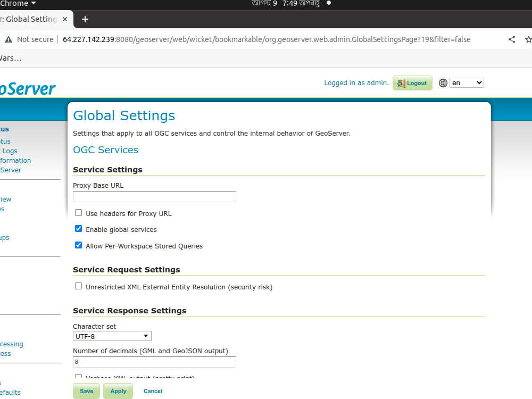Viewport: 532px width, 399px height.
Task: Save the global settings
Action: point(87,391)
